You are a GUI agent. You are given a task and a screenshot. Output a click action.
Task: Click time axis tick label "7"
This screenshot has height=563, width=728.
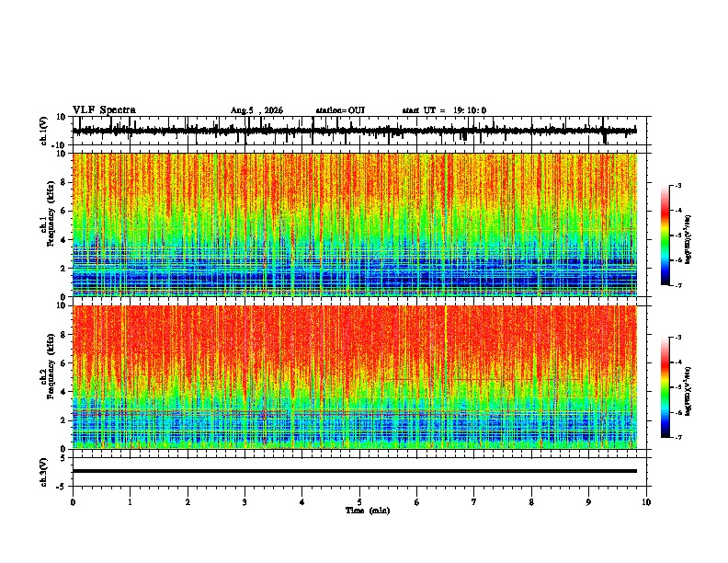click(x=474, y=502)
